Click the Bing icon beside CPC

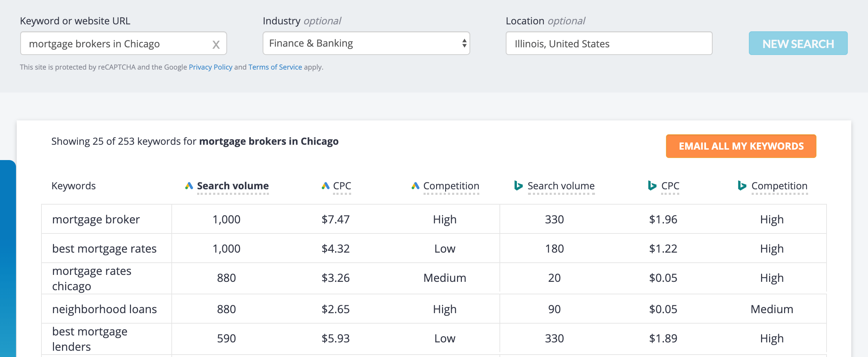652,185
